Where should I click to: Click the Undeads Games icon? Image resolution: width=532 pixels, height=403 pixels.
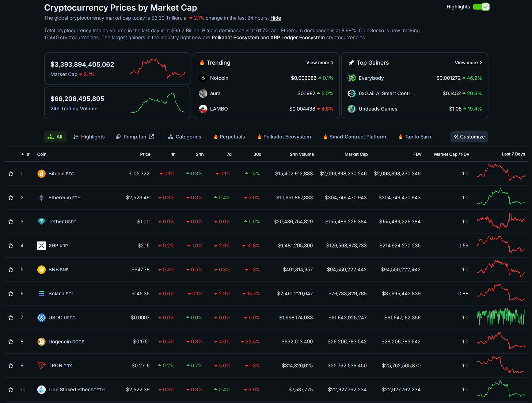point(351,109)
